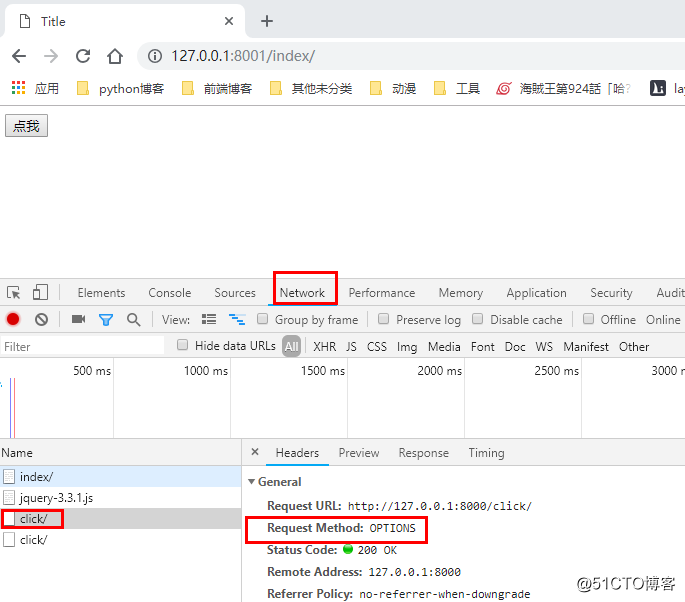
Task: Open a new tab with the plus button
Action: 266,21
